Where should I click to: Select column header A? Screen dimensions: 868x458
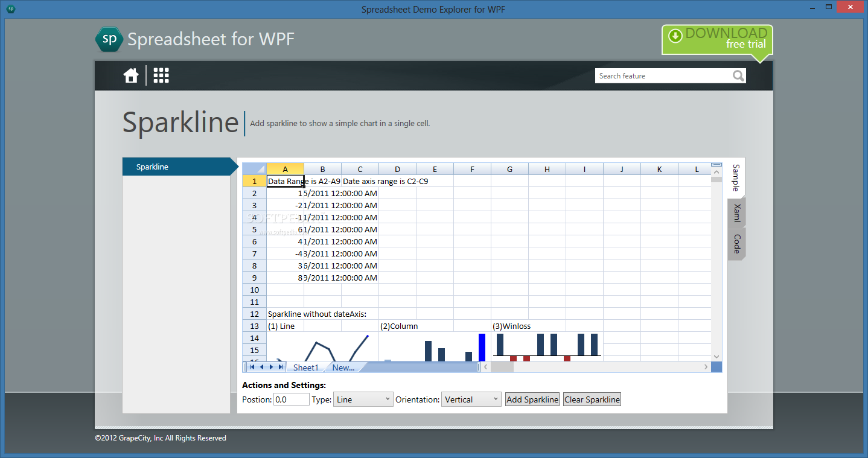click(x=285, y=169)
